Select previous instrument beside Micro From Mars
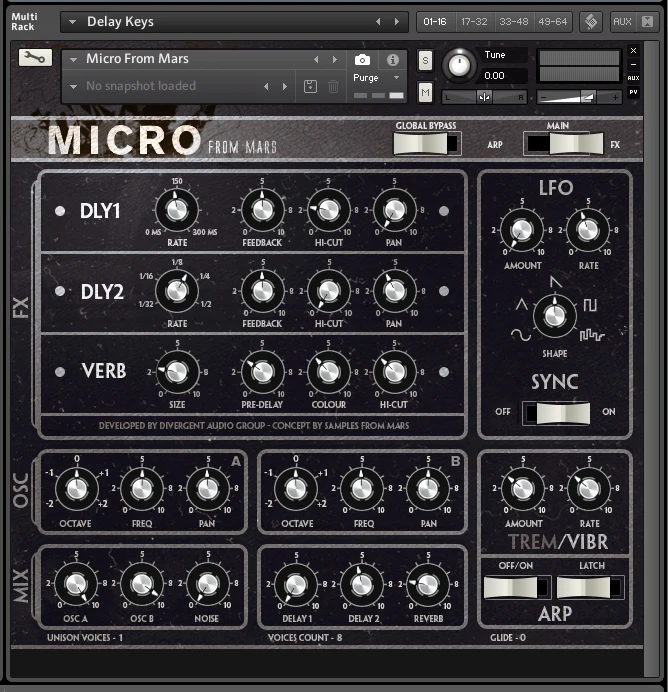Viewport: 668px width, 692px height. point(316,59)
